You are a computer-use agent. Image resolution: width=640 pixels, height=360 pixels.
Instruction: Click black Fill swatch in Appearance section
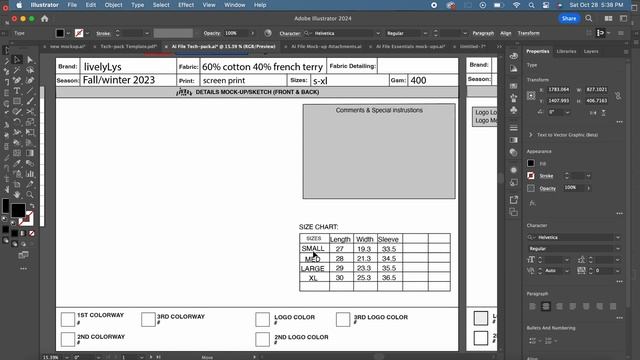click(x=531, y=163)
